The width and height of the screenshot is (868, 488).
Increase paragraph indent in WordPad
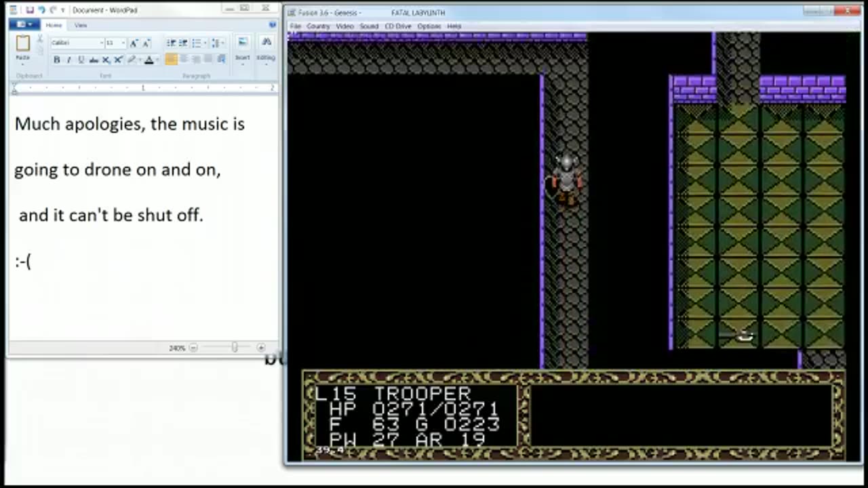(x=184, y=43)
